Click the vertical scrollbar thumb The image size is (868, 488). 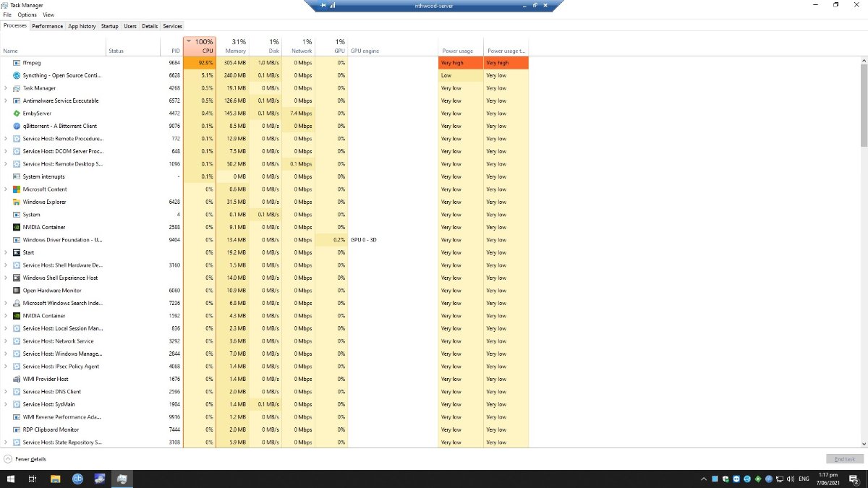(x=864, y=104)
